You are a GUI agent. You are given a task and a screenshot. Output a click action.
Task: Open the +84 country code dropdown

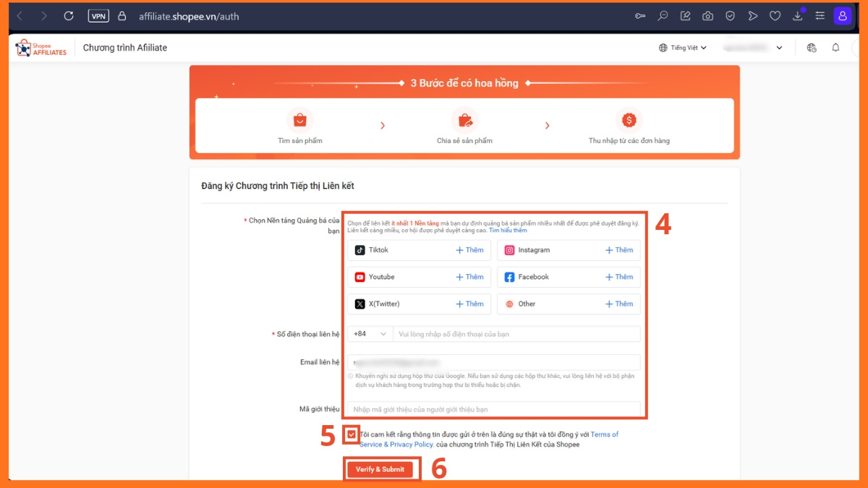[370, 334]
